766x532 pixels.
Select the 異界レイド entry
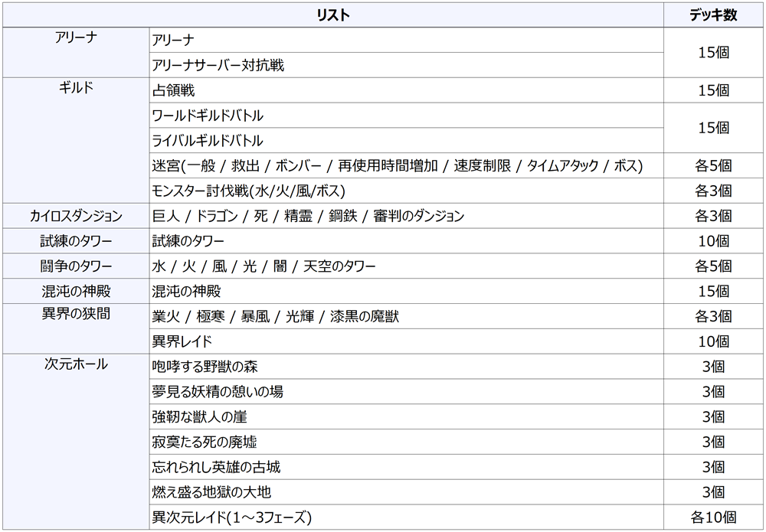point(182,341)
